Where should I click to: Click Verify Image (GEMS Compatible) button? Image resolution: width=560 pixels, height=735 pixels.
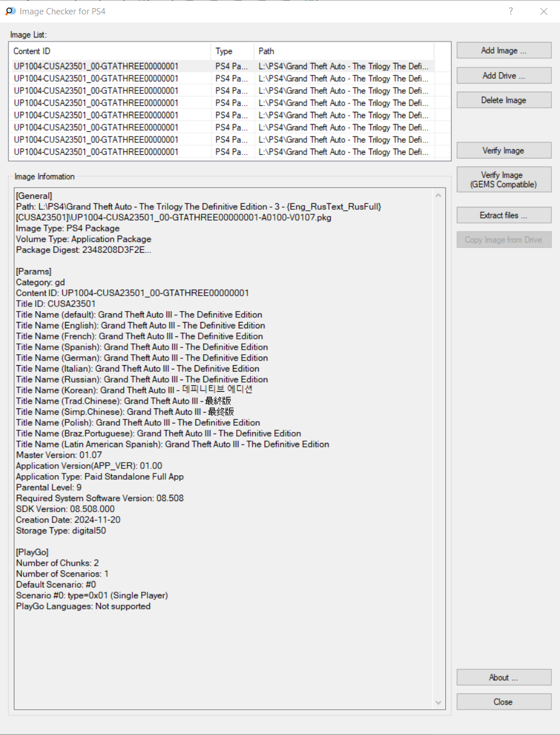coord(504,180)
